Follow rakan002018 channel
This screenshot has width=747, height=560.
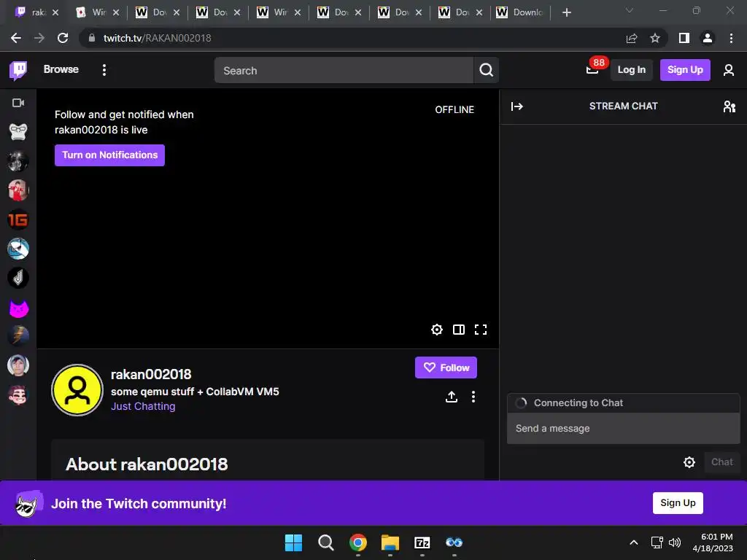pos(446,367)
